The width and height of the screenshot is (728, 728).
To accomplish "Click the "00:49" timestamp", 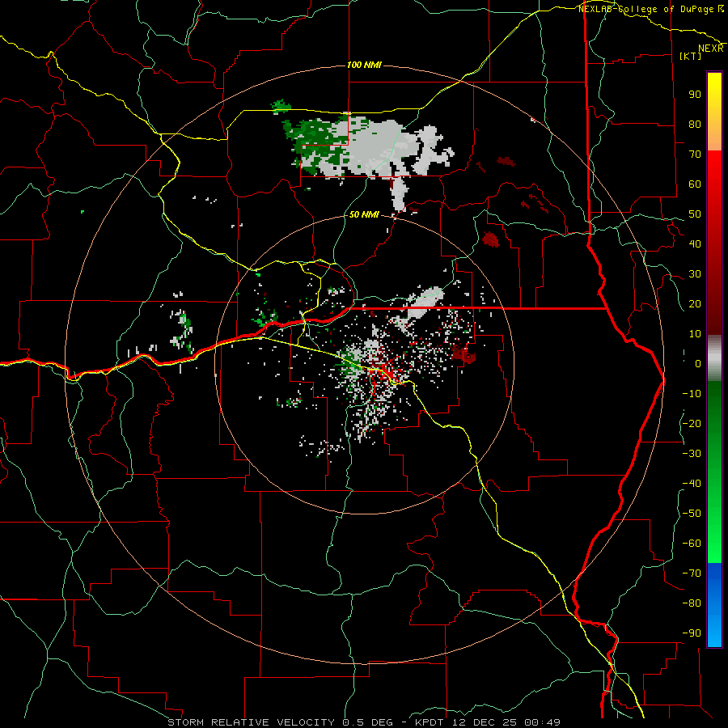I will pos(544,722).
